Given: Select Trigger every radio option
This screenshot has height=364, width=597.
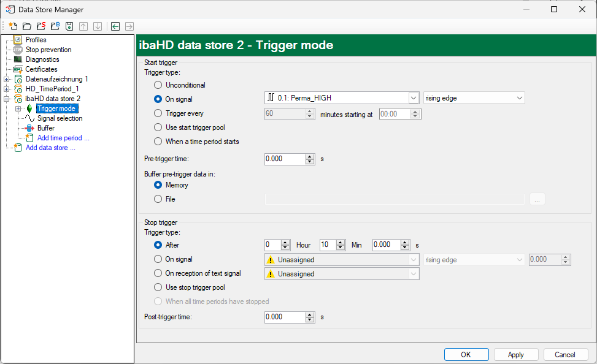Looking at the screenshot, I should 158,113.
